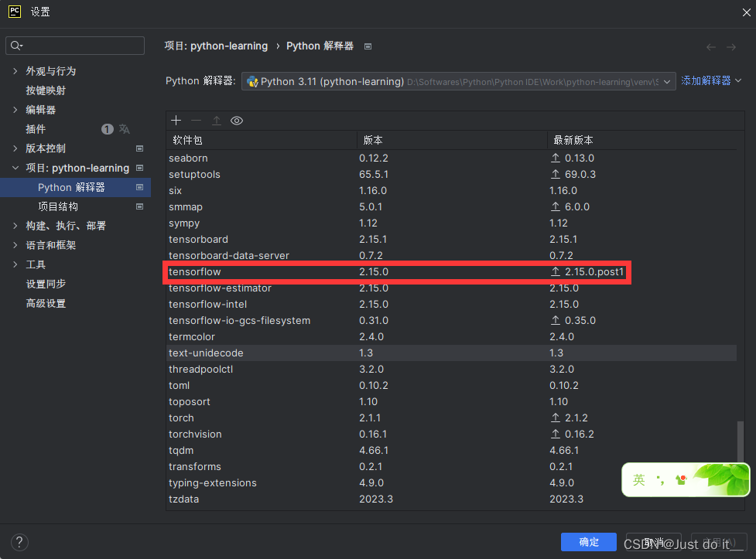This screenshot has height=559, width=756.
Task: Click the translate icon next to 插件
Action: [125, 129]
